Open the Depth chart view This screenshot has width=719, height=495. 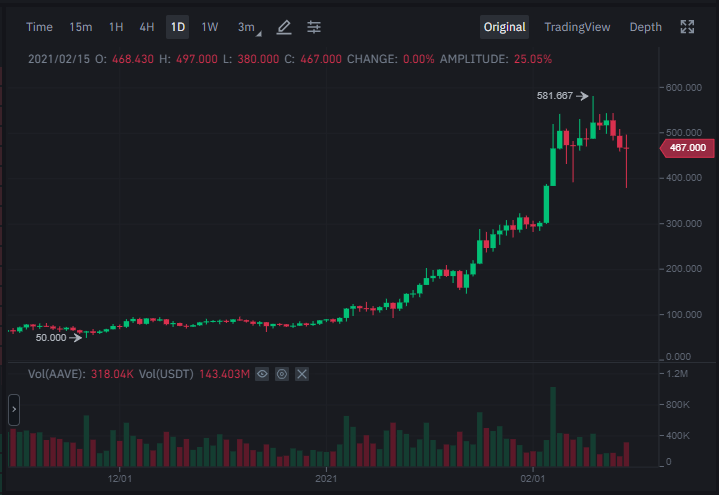[646, 27]
